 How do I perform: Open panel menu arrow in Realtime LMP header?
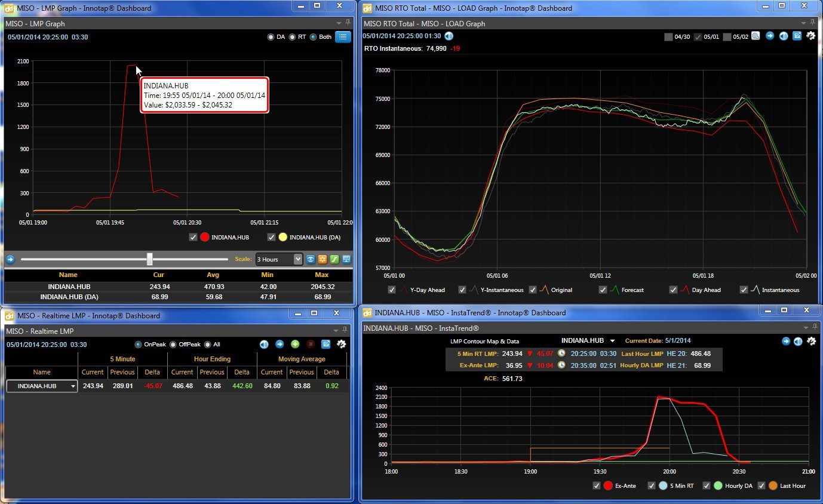[336, 331]
